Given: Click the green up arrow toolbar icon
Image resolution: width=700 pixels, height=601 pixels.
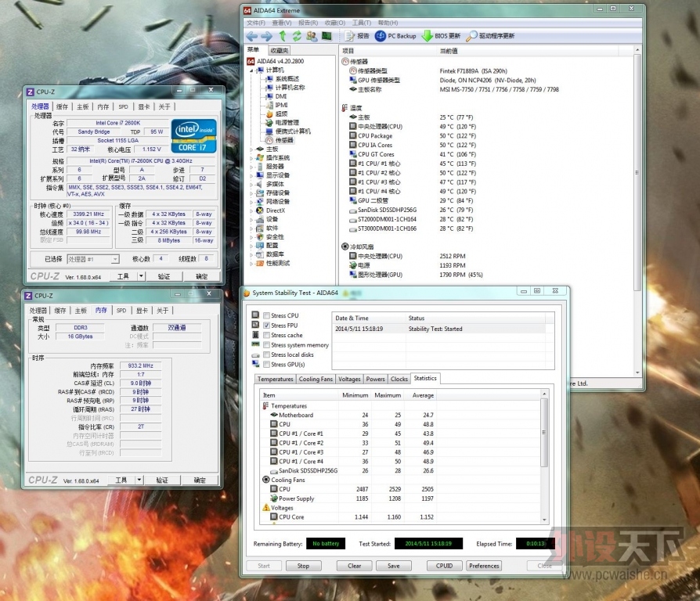Looking at the screenshot, I should tap(283, 36).
